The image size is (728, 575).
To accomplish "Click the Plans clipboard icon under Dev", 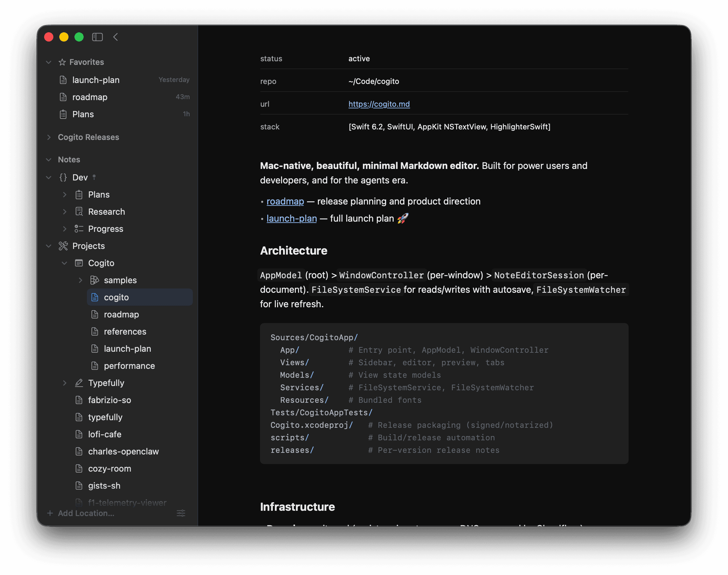I will click(x=79, y=195).
